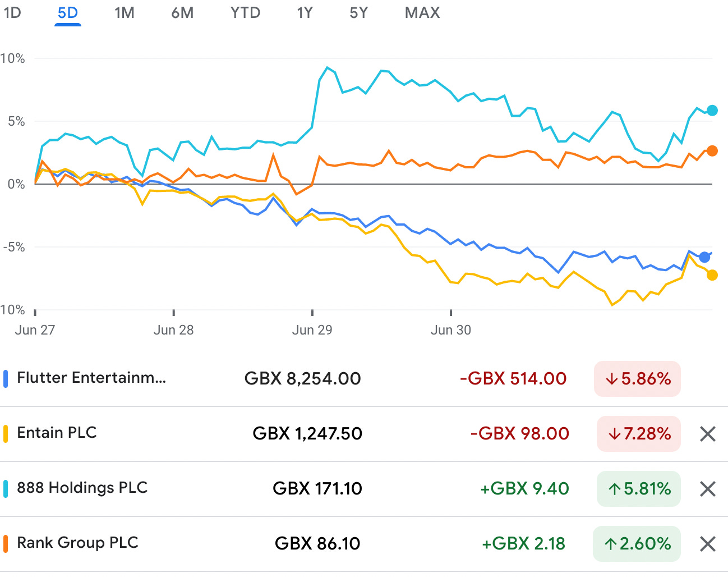Remove Entain PLC from the comparison
Viewport: 728px width, 577px height.
(708, 433)
